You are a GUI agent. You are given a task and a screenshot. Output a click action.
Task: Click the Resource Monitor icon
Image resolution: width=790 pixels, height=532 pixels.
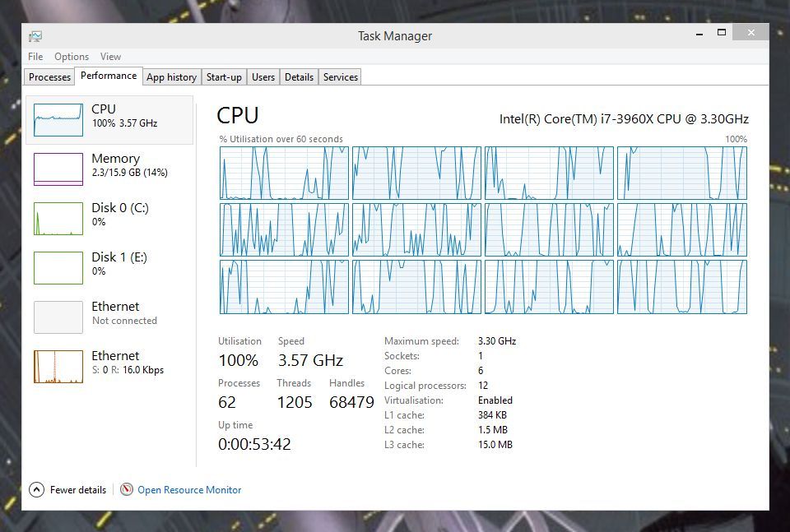[127, 489]
